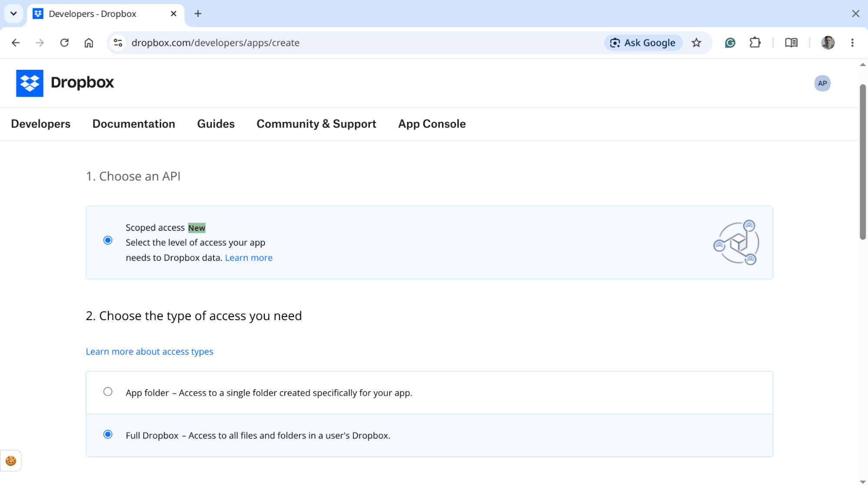
Task: Reload the current page
Action: coord(64,43)
